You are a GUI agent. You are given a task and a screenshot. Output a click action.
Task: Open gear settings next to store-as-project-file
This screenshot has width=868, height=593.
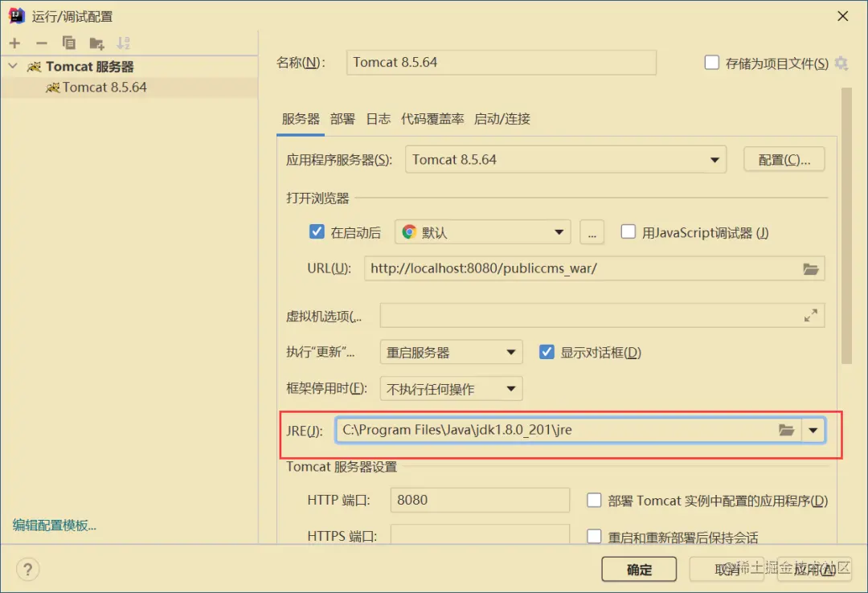click(841, 63)
